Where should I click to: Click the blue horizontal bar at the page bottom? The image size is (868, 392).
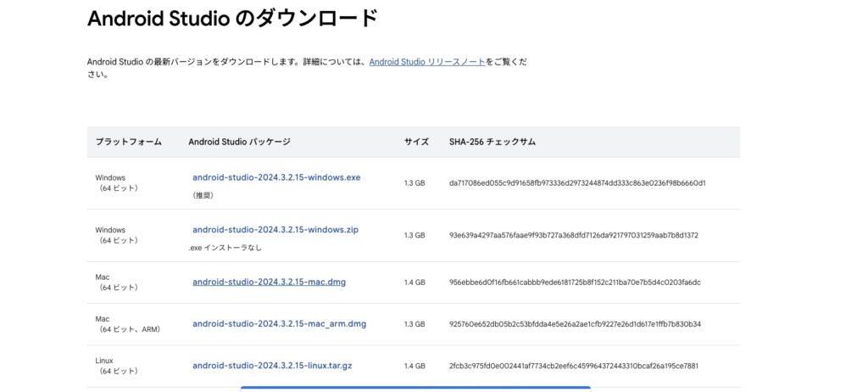click(x=415, y=388)
